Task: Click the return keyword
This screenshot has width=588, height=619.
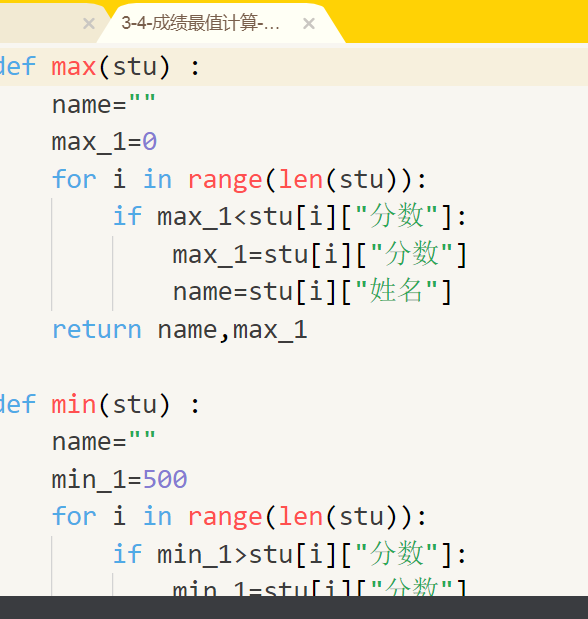Action: coord(97,330)
